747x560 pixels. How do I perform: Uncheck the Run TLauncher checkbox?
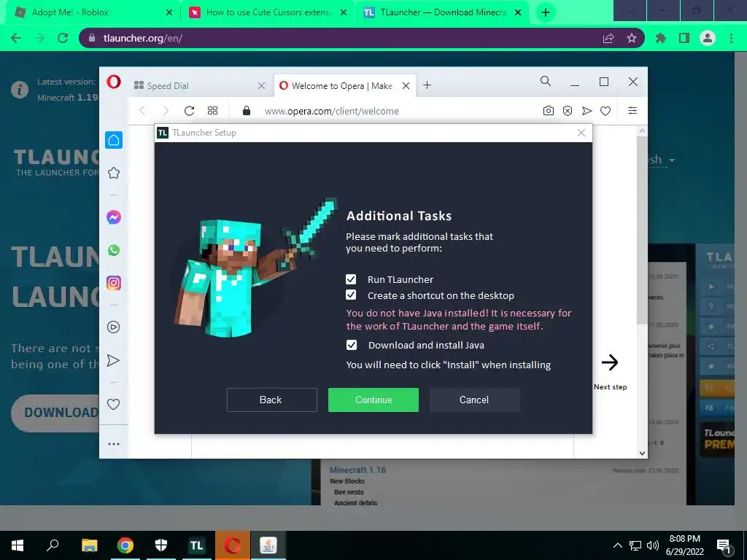tap(351, 279)
